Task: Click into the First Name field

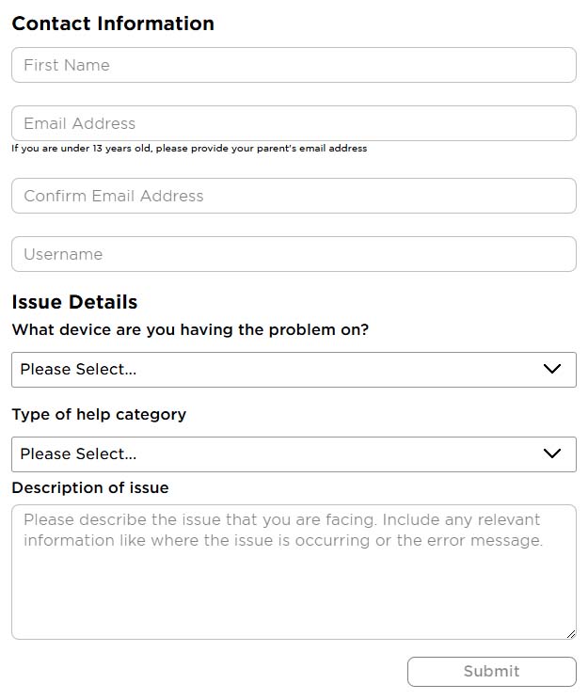Action: tap(294, 65)
